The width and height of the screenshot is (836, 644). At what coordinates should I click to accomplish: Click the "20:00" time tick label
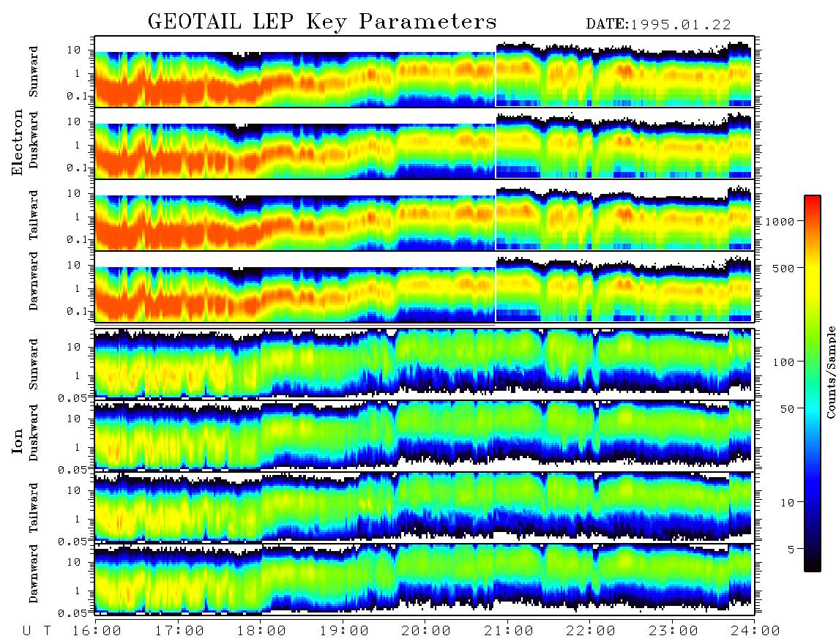tap(427, 631)
